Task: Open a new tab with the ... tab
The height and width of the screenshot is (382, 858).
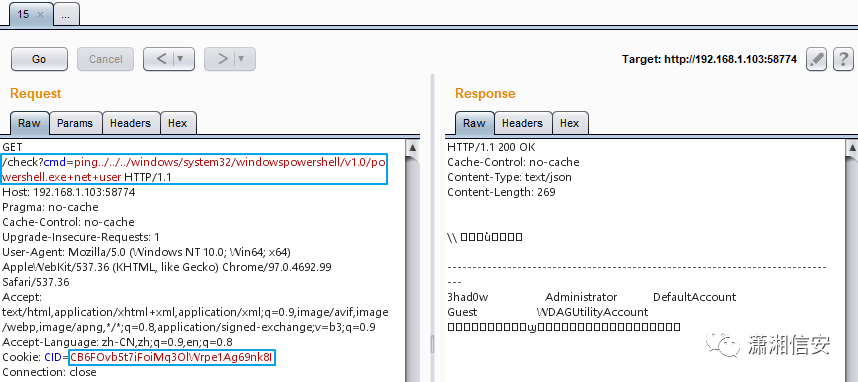Action: [66, 15]
